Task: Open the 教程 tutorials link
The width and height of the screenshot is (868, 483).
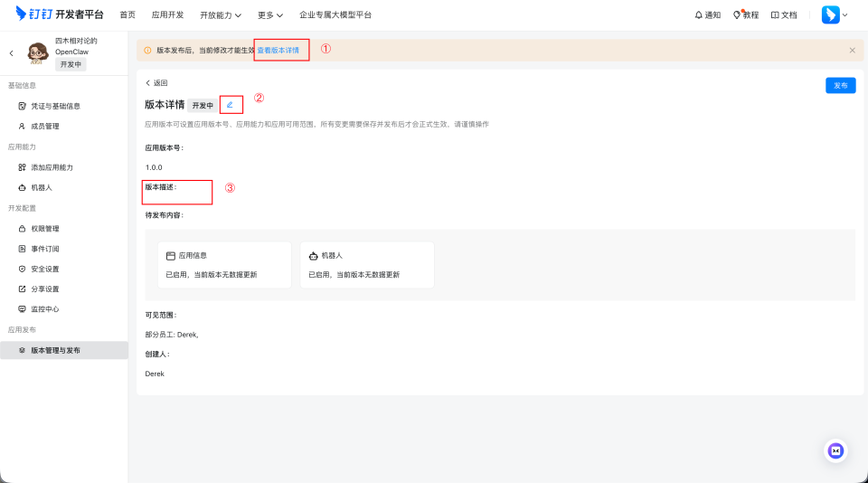Action: [746, 15]
